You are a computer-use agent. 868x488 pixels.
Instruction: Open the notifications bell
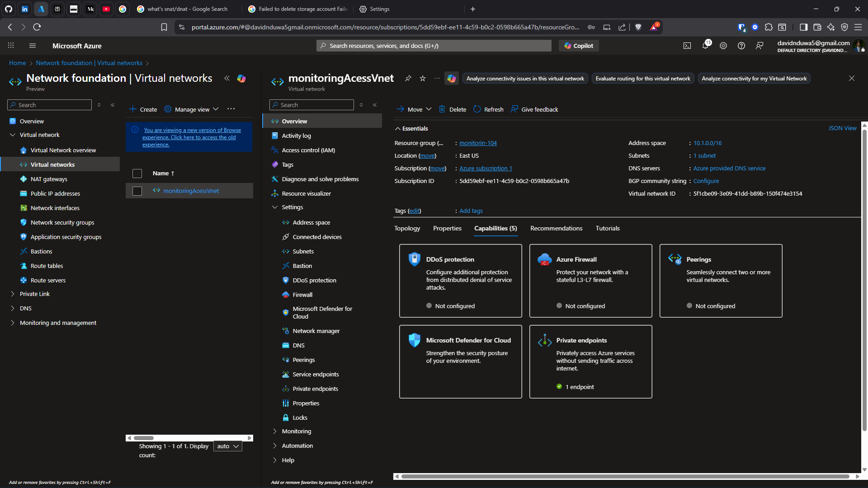pyautogui.click(x=705, y=46)
